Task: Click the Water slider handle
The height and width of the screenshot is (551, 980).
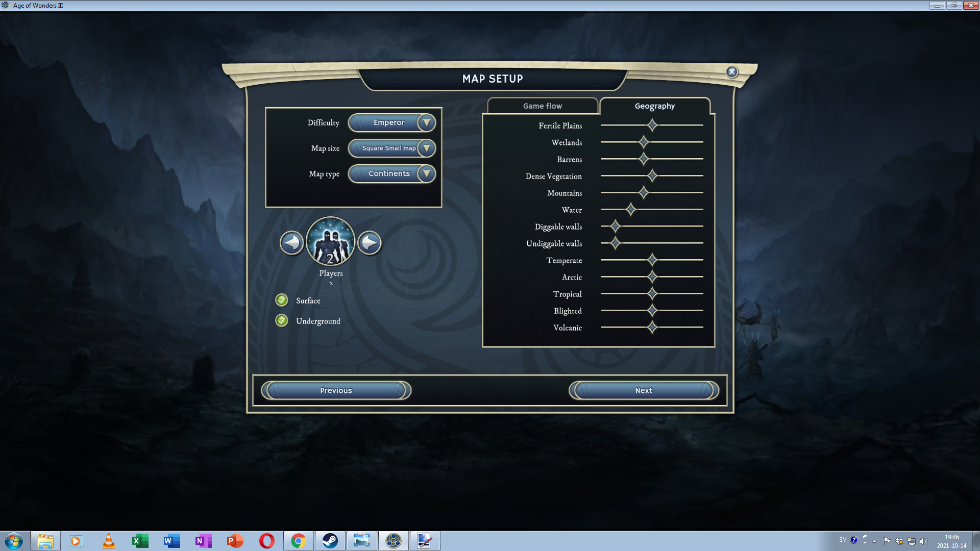Action: [x=631, y=209]
